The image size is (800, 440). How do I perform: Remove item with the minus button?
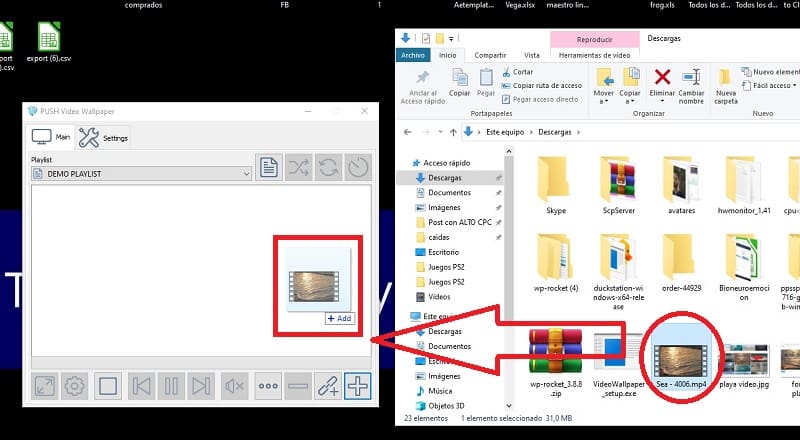point(298,386)
